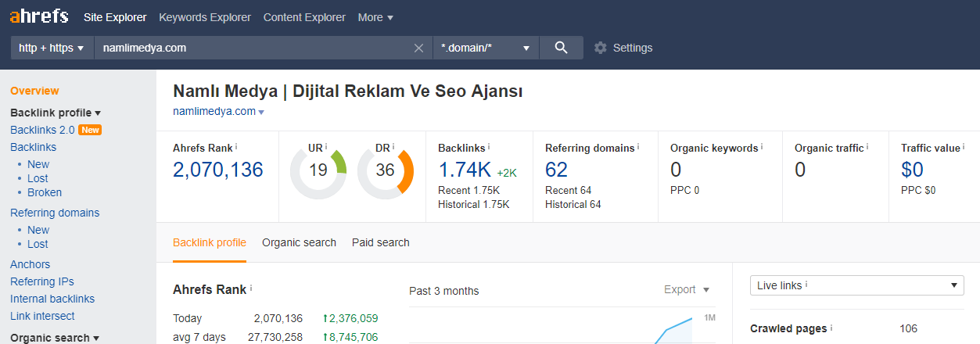Open the Export dropdown
Screen dimensions: 980x344
(x=687, y=289)
